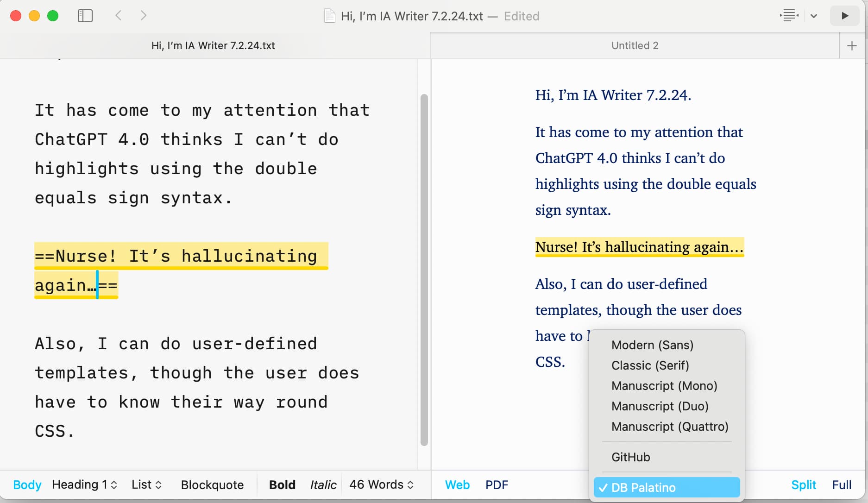Add a new tab with plus icon
Image resolution: width=868 pixels, height=503 pixels.
coord(851,45)
